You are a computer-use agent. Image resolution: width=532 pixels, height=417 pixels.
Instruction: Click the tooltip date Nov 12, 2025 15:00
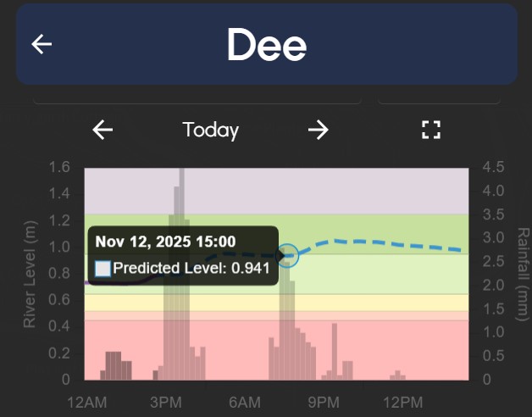[165, 242]
